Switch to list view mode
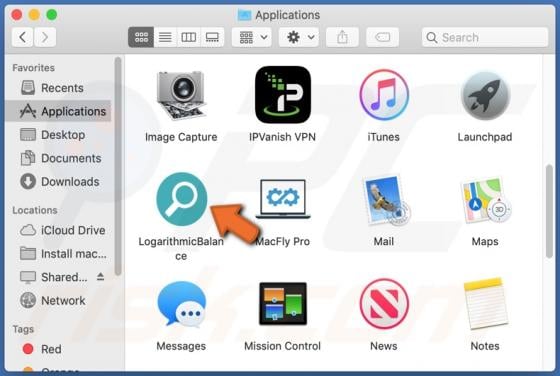560x376 pixels. 165,37
